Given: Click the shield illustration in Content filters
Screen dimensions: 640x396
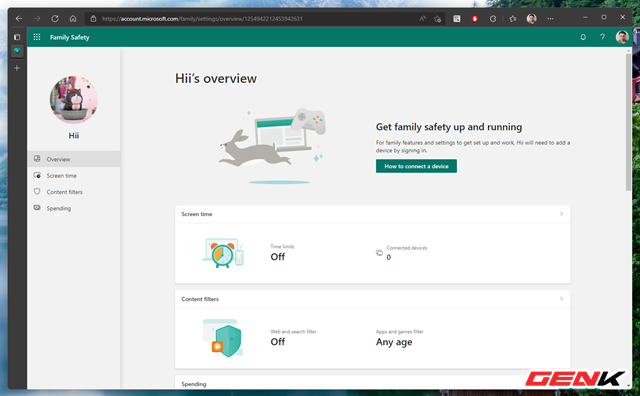Looking at the screenshot, I should pos(223,338).
